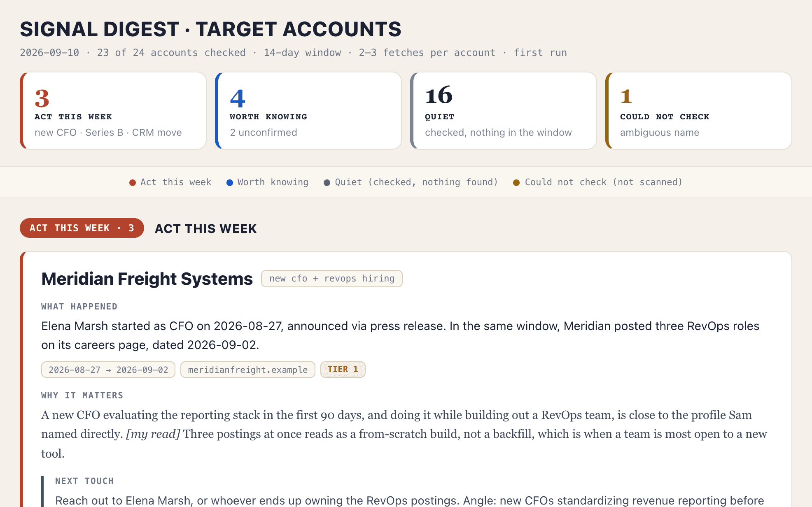Click the blue Worth knowing legend dot
The width and height of the screenshot is (812, 507).
[230, 183]
